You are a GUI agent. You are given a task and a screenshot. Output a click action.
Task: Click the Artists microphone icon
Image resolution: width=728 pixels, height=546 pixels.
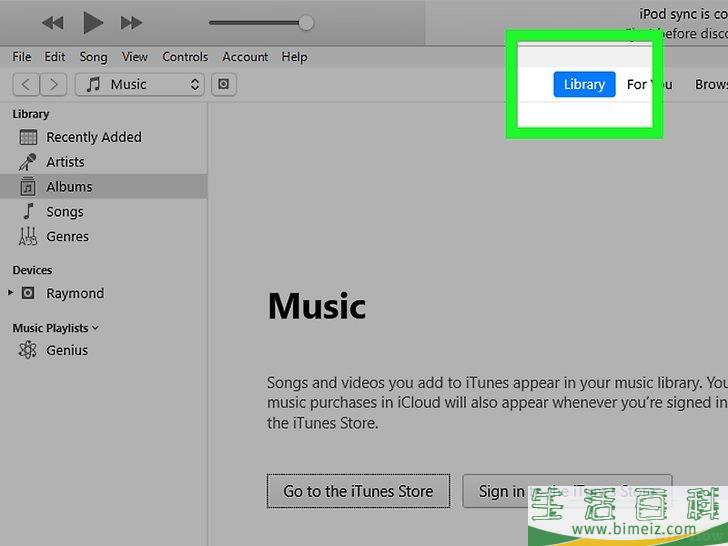[x=27, y=162]
